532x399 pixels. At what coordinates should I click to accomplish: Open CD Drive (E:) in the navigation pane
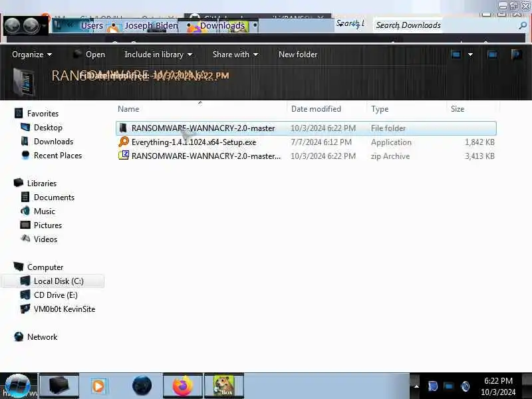pos(56,295)
